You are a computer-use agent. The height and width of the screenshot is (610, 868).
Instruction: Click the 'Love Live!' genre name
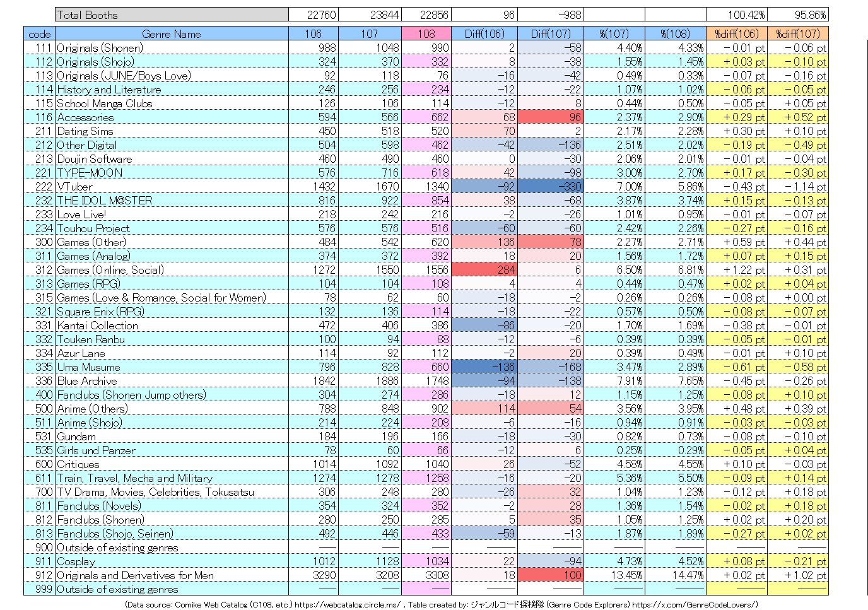(x=81, y=214)
